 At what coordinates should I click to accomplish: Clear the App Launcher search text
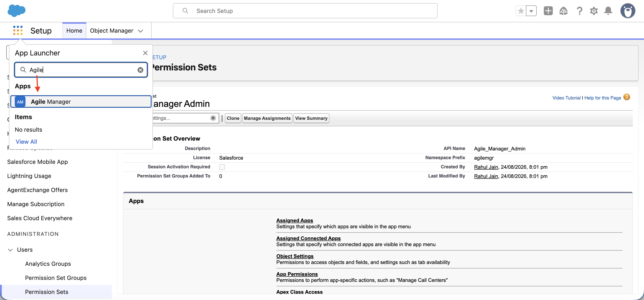140,70
